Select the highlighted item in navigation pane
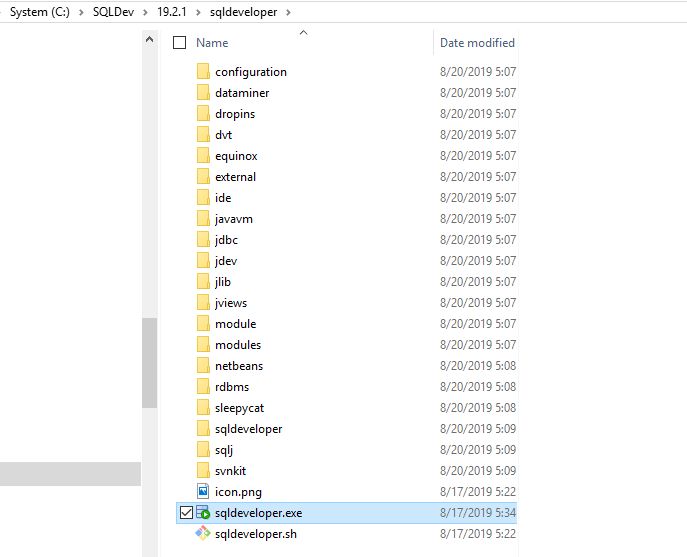 pyautogui.click(x=70, y=474)
